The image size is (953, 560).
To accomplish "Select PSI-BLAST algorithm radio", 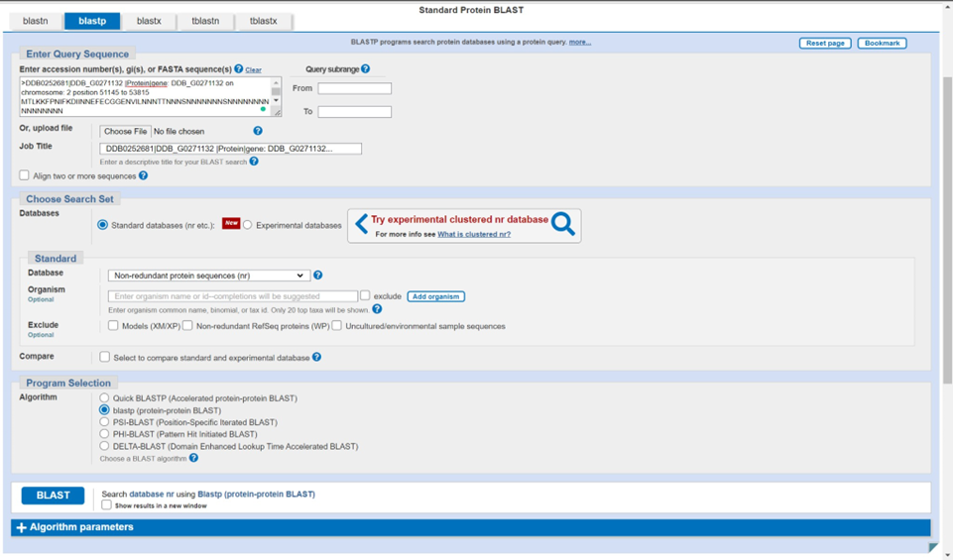I will tap(104, 421).
